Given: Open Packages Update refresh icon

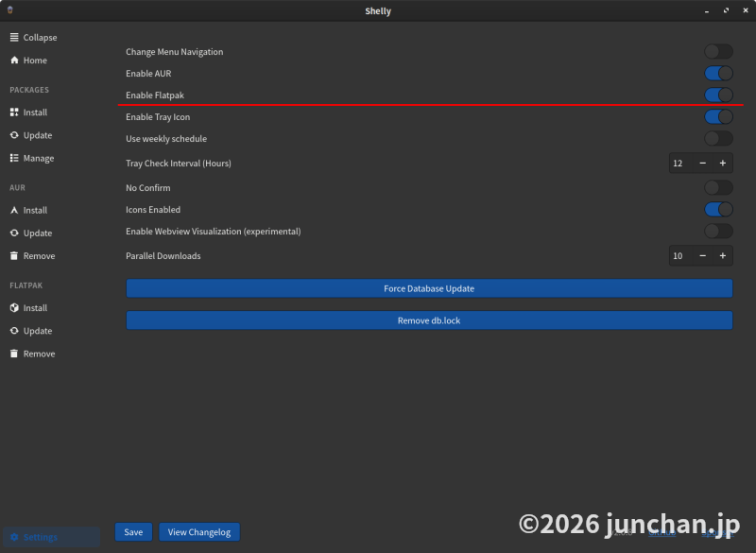Looking at the screenshot, I should point(14,135).
